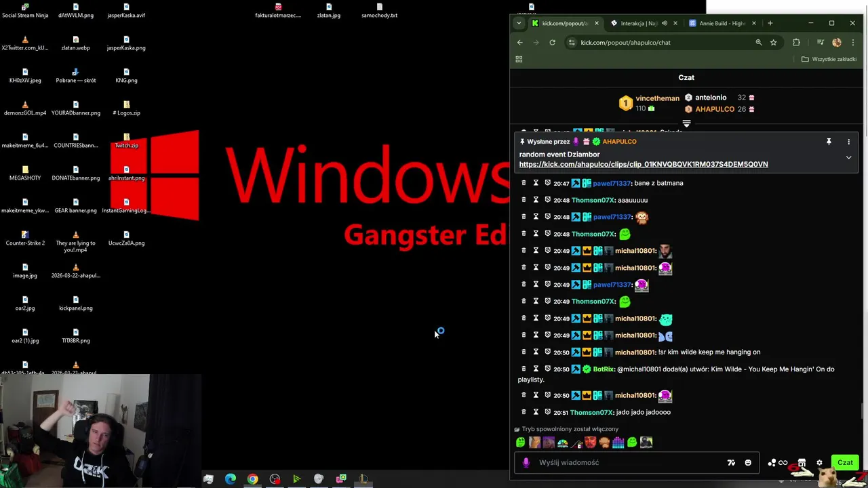Click the hourglass icon on "!sr kim wilde" message

click(x=535, y=352)
